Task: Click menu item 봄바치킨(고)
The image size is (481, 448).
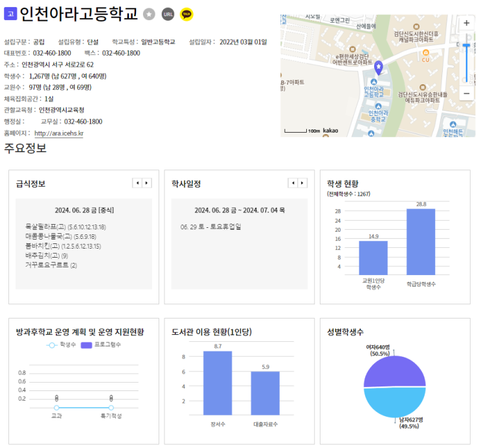Action: (x=63, y=246)
